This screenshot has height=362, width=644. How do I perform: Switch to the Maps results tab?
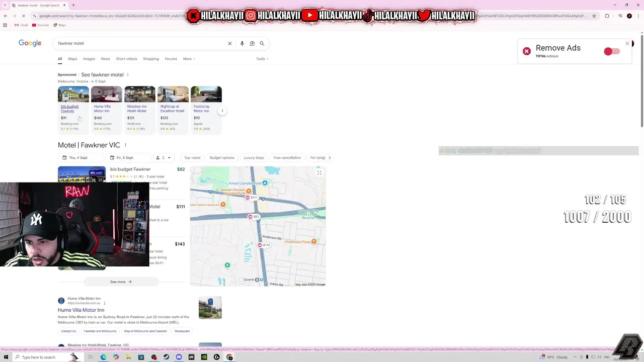pos(72,59)
